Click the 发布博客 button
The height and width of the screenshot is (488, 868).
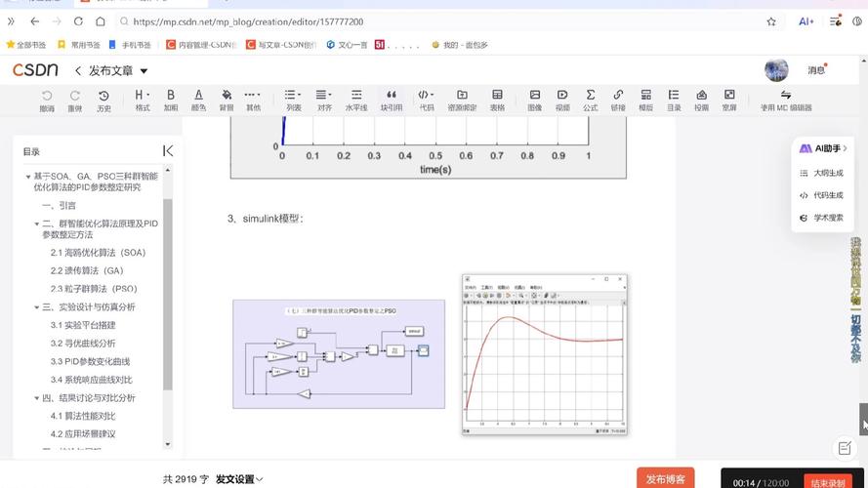click(665, 479)
